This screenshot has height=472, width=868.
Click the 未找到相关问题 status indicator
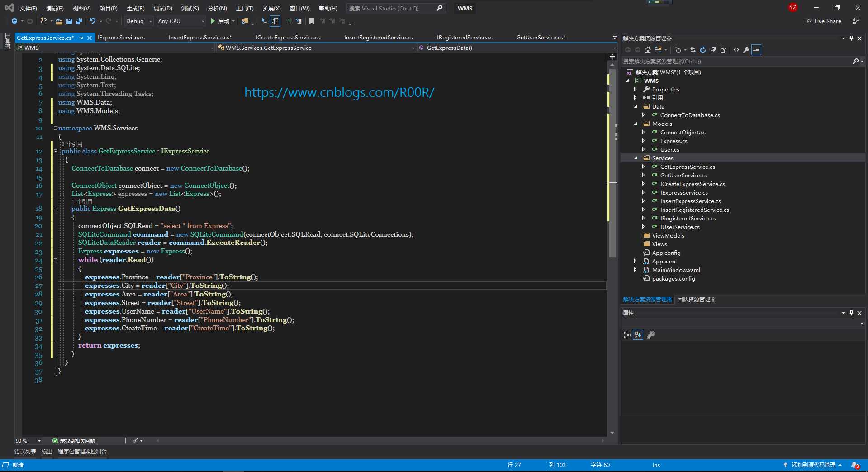[74, 441]
